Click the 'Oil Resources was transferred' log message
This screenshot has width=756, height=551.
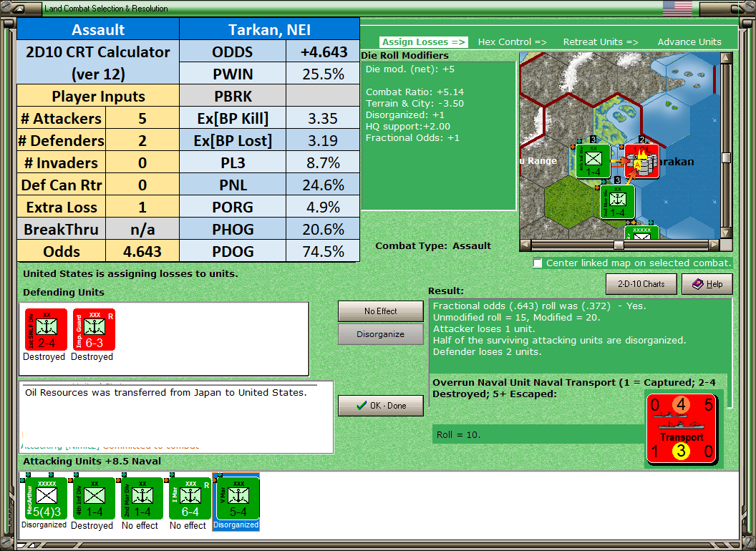[166, 392]
